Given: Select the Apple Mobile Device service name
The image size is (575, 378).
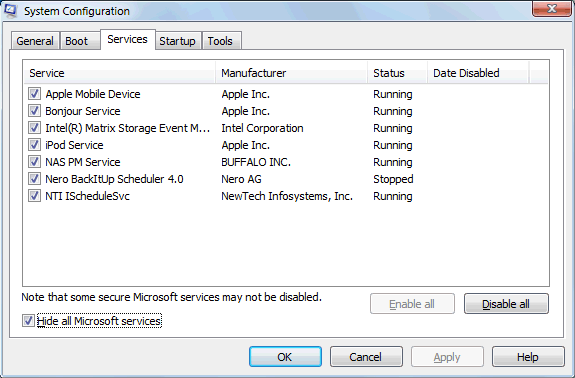Looking at the screenshot, I should pos(93,94).
